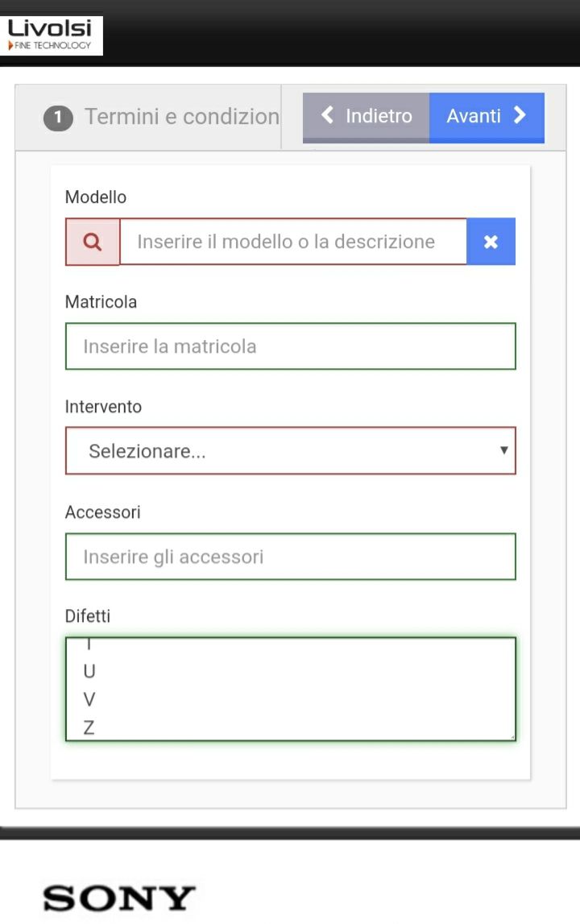The height and width of the screenshot is (924, 580).
Task: Click into the Matricola input field
Action: [x=290, y=346]
